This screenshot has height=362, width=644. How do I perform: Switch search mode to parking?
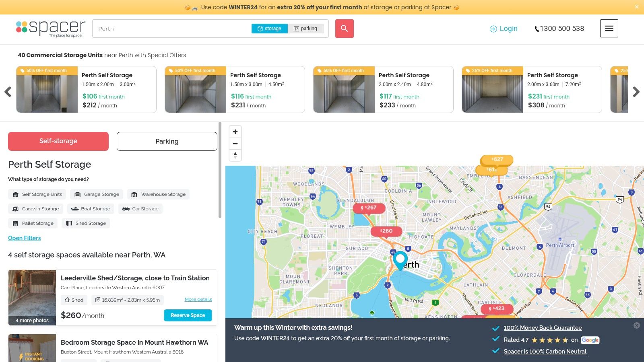point(306,29)
